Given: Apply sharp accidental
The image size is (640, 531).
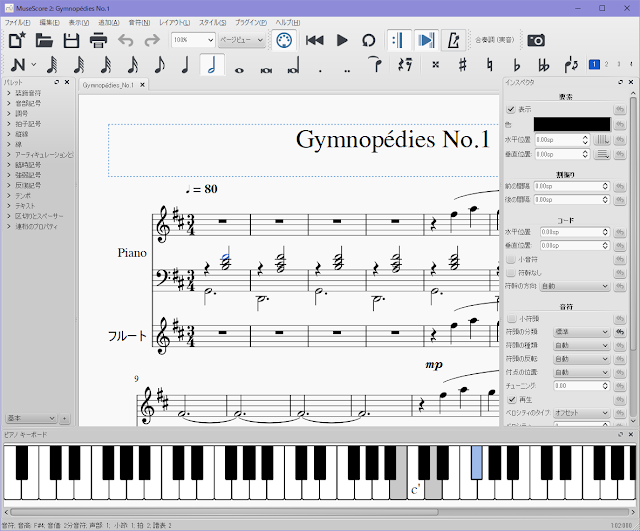Looking at the screenshot, I should click(x=462, y=64).
